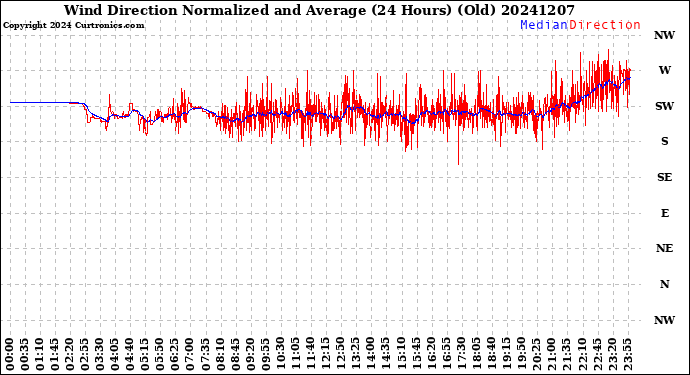Click the 04:05 time tick label

coord(115,353)
